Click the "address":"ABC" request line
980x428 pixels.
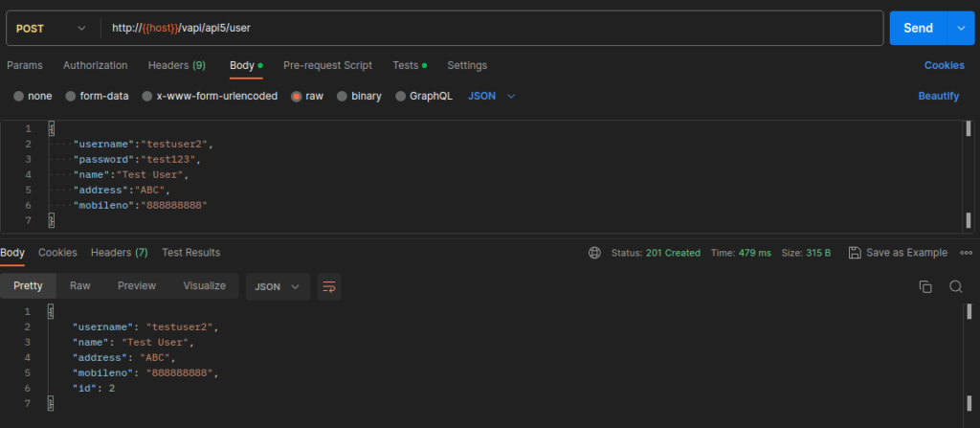point(122,191)
